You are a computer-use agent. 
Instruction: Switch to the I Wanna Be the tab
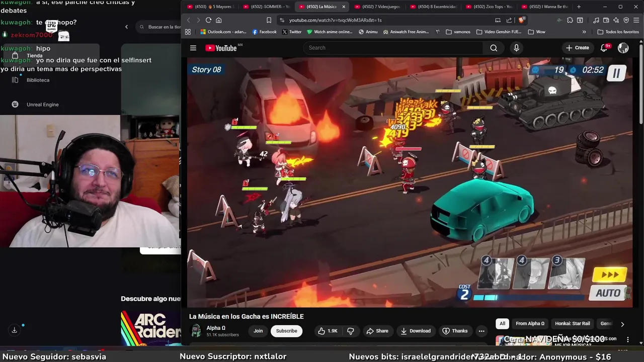click(545, 7)
